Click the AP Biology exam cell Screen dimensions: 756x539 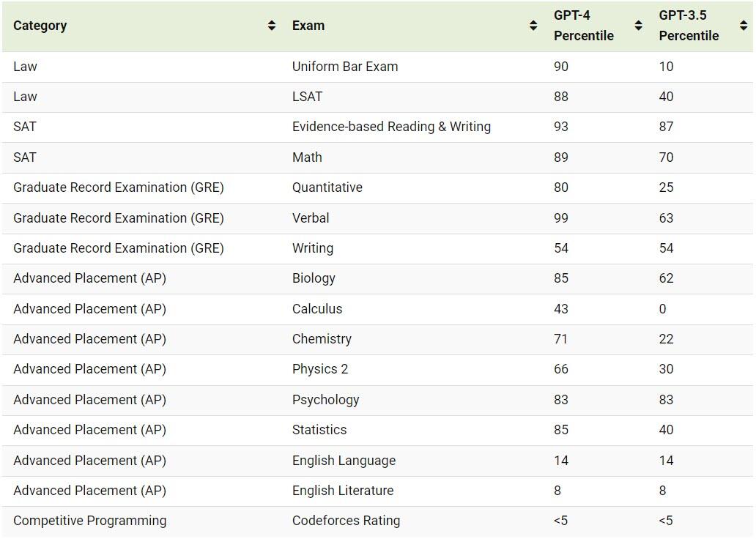(x=314, y=278)
